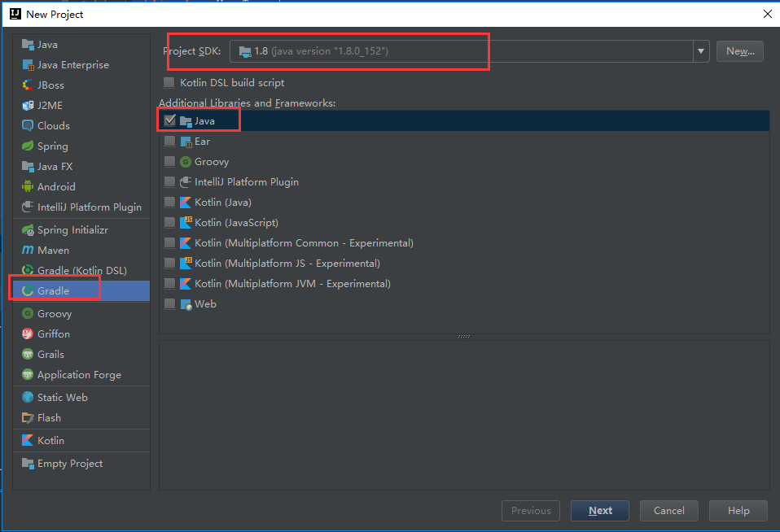Select the Kotlin sidebar icon
Image resolution: width=780 pixels, height=532 pixels.
point(28,441)
